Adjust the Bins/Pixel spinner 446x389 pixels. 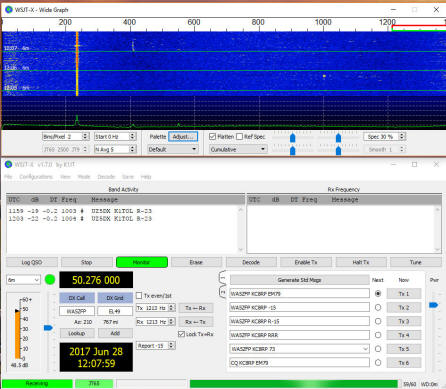pos(85,137)
